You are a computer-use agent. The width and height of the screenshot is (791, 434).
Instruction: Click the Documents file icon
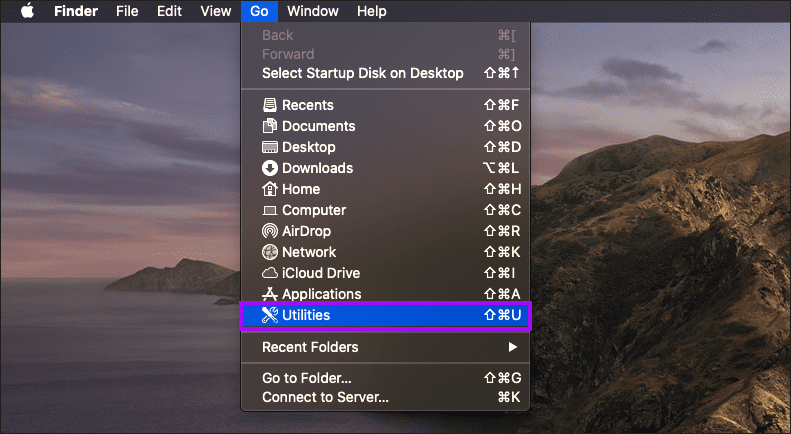click(x=270, y=126)
